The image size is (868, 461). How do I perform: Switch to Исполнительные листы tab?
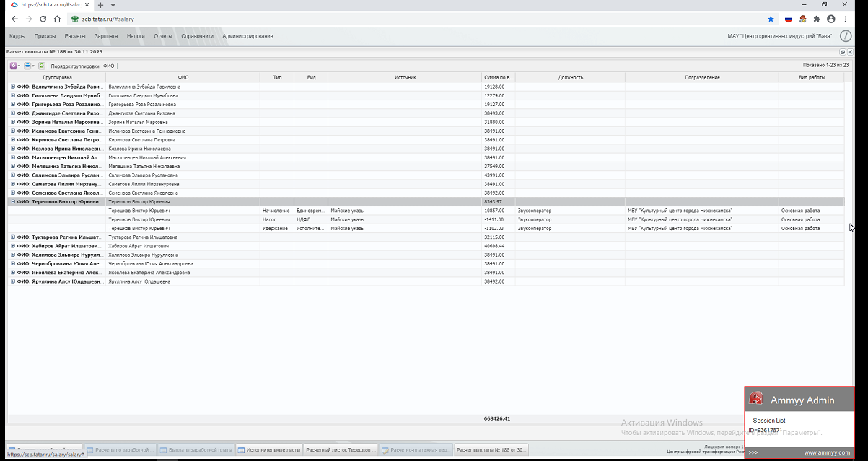268,449
